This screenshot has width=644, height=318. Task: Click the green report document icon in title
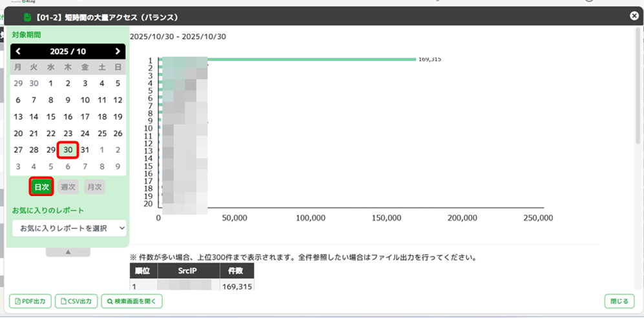click(28, 17)
